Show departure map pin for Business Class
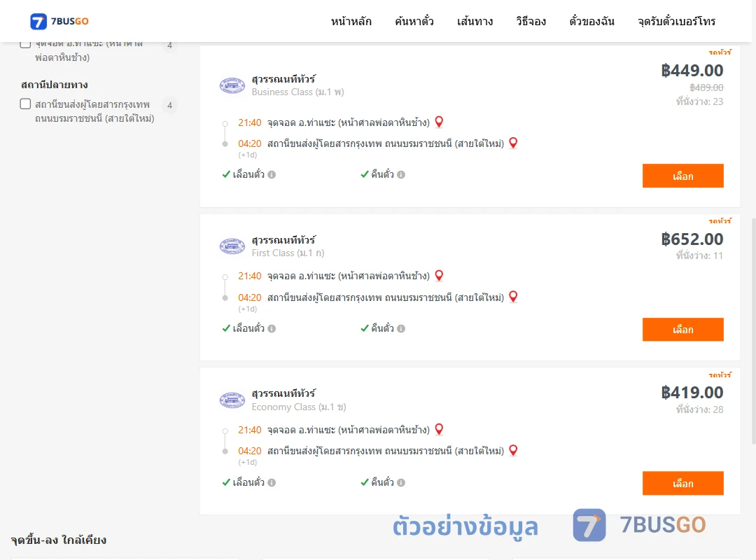The width and height of the screenshot is (756, 560). pyautogui.click(x=439, y=122)
